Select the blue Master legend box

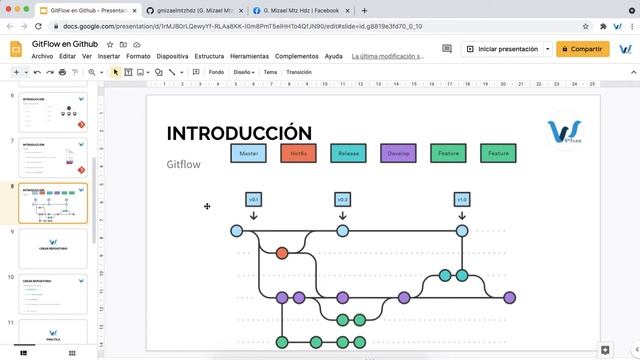(249, 153)
